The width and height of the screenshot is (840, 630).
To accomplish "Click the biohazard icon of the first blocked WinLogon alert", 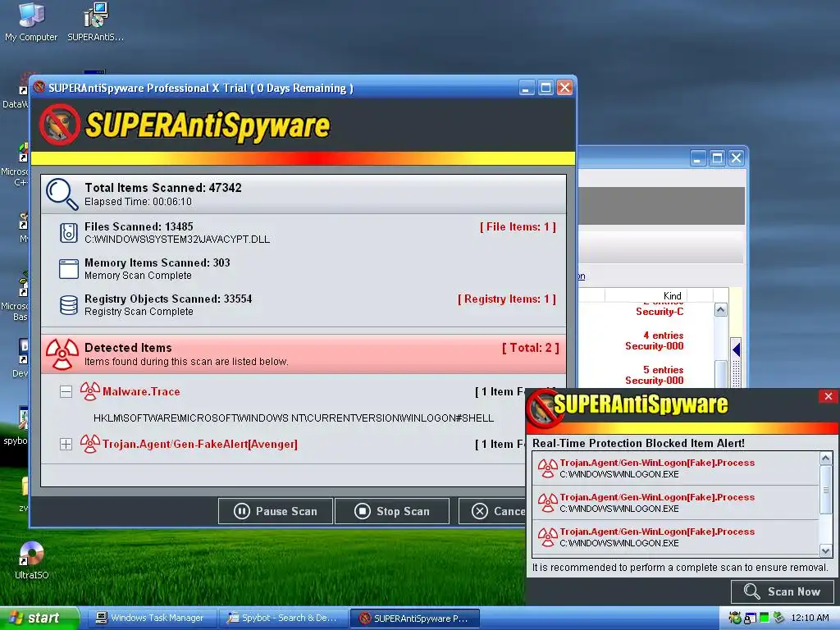I will [547, 468].
